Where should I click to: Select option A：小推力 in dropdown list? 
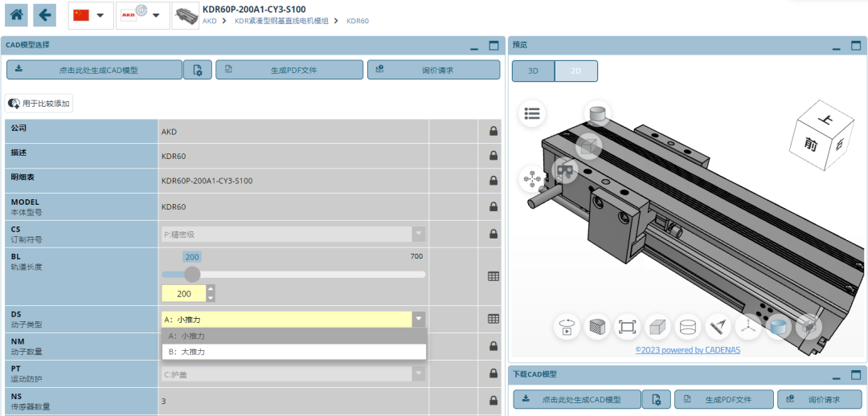(x=294, y=336)
